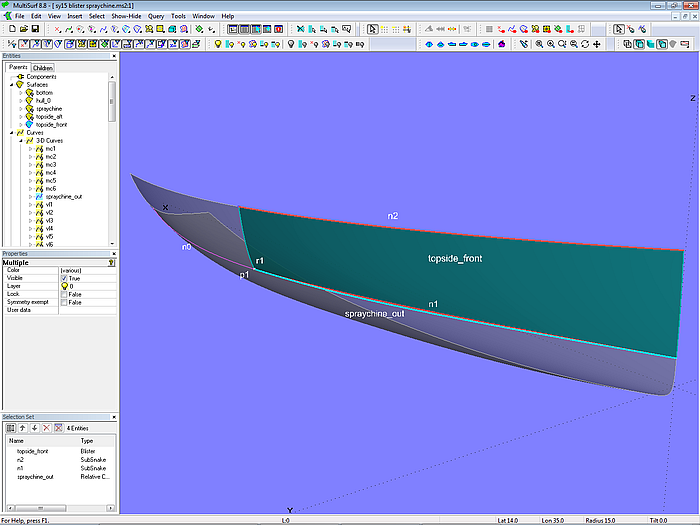Select the arrow pointer selection tool

coord(373,29)
